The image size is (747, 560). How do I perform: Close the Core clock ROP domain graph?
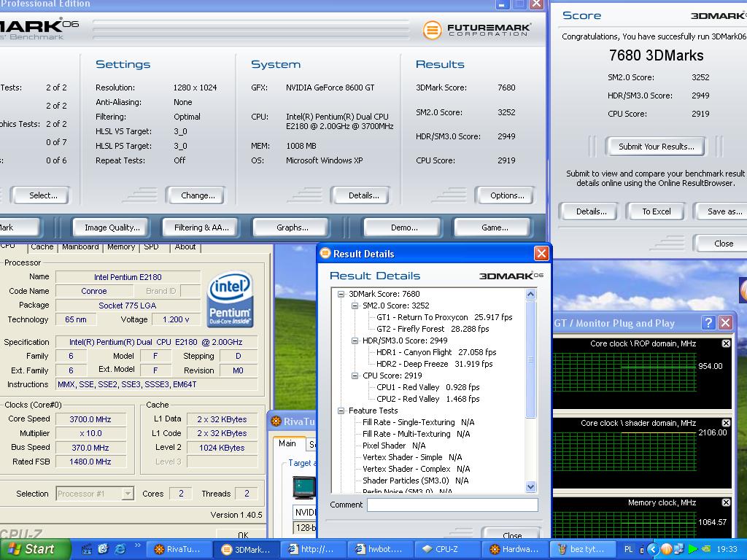726,343
